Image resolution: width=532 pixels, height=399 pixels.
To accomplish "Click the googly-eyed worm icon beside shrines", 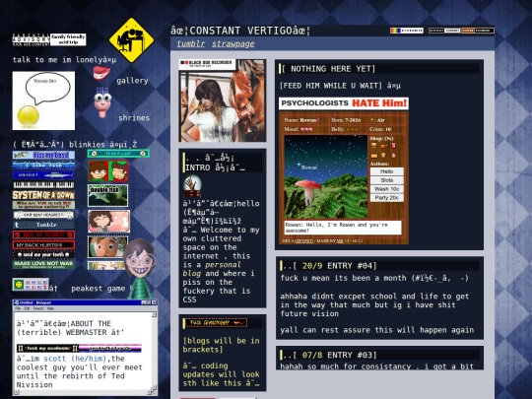I will tap(102, 102).
